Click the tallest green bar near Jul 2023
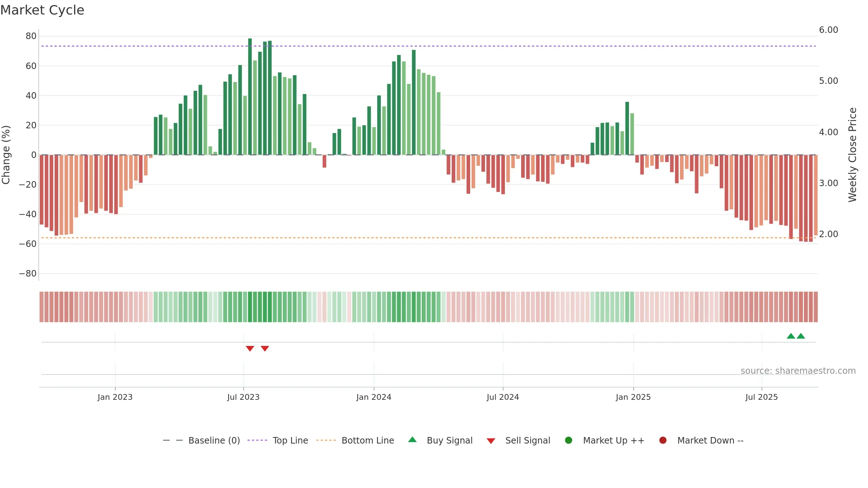The width and height of the screenshot is (868, 488). (250, 97)
